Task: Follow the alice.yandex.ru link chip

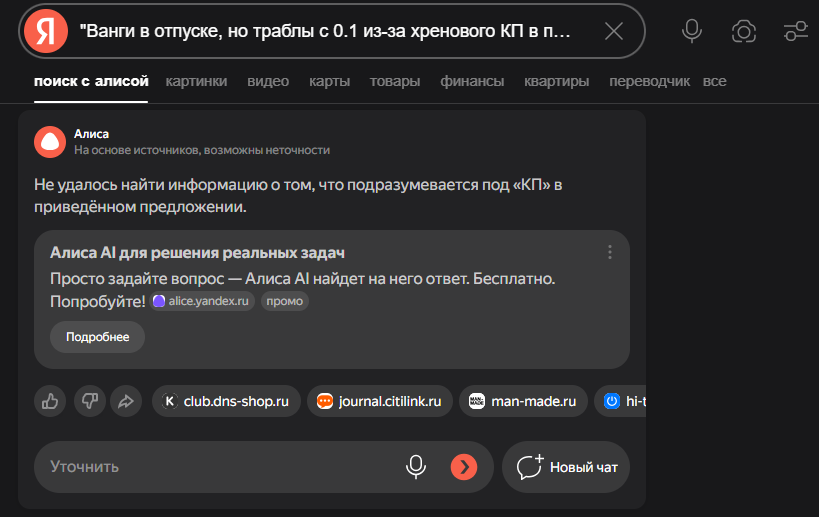Action: pos(202,301)
